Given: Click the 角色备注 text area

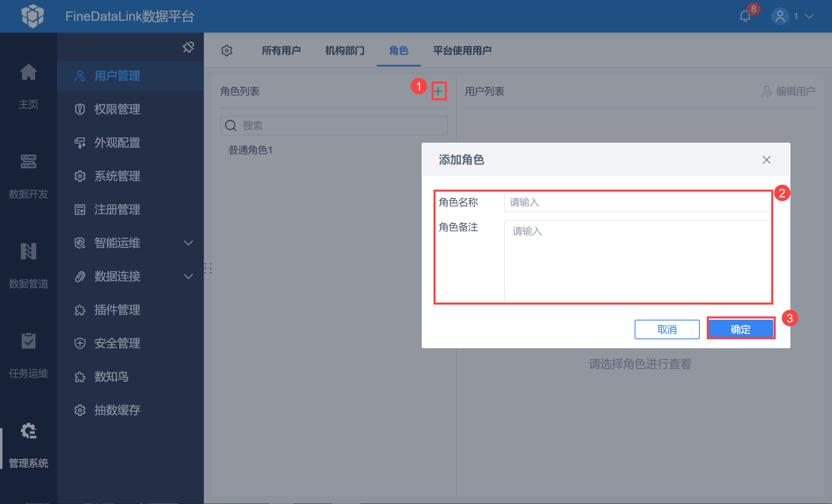Looking at the screenshot, I should [637, 261].
